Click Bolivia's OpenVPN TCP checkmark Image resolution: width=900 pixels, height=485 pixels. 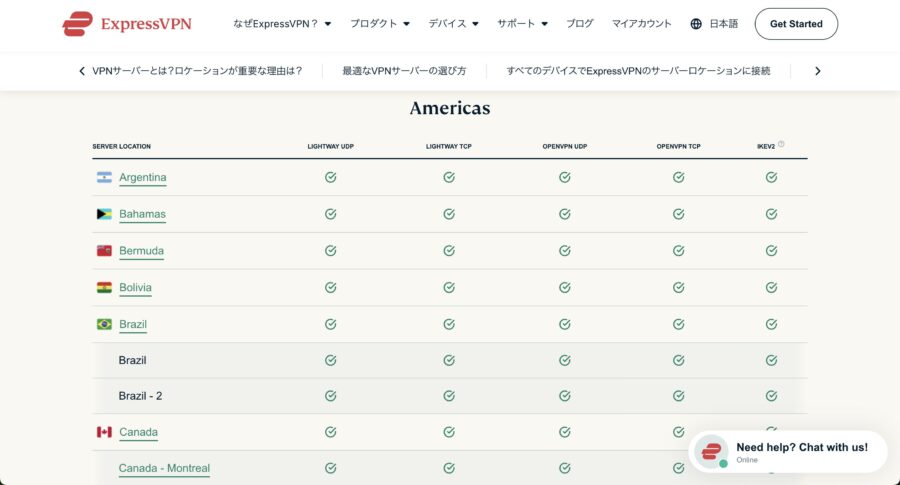pos(678,288)
